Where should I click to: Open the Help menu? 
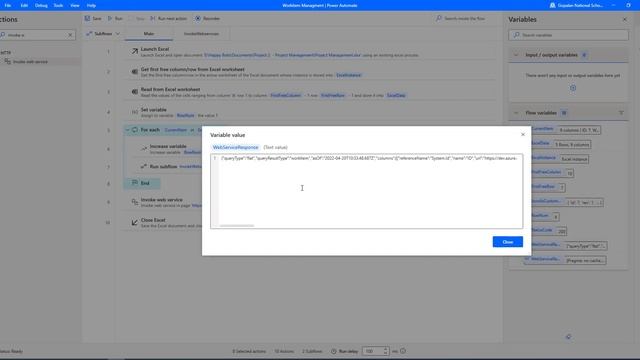[x=91, y=6]
